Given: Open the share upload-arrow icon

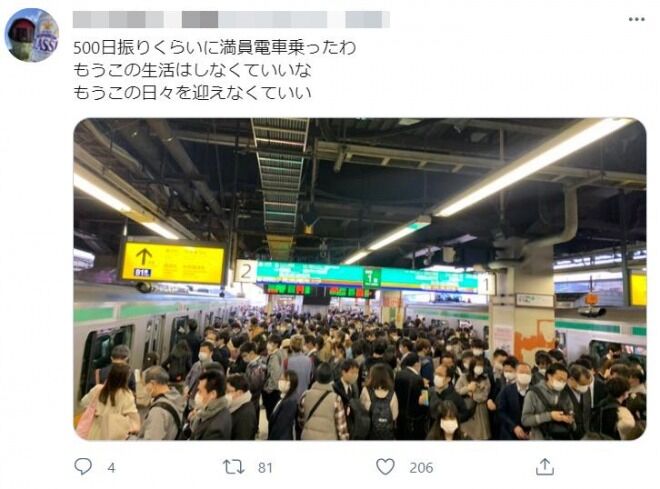Looking at the screenshot, I should [x=544, y=466].
